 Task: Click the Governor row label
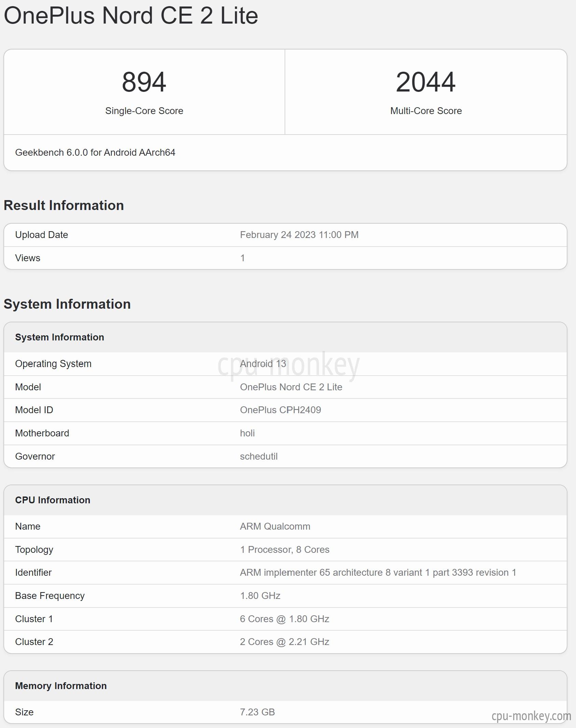(x=35, y=457)
